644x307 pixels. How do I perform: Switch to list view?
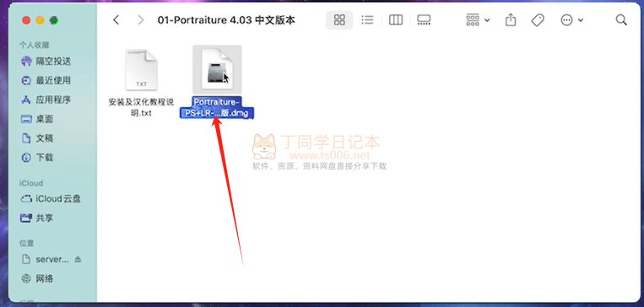(x=367, y=19)
